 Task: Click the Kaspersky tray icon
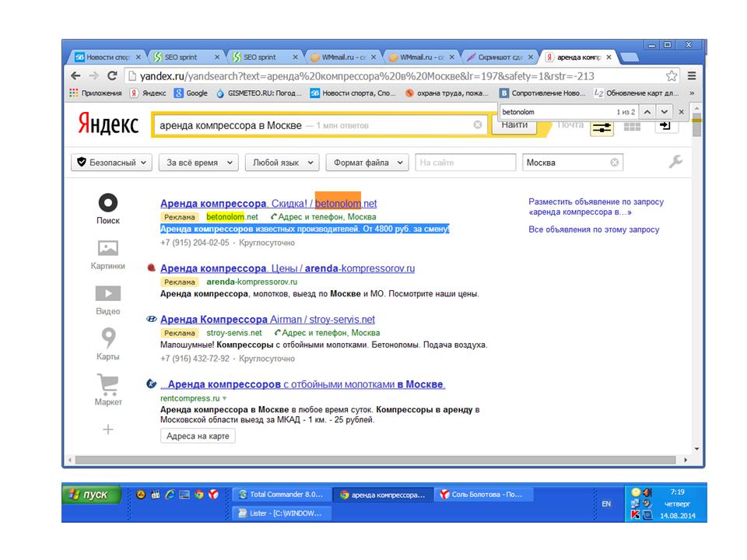click(635, 515)
